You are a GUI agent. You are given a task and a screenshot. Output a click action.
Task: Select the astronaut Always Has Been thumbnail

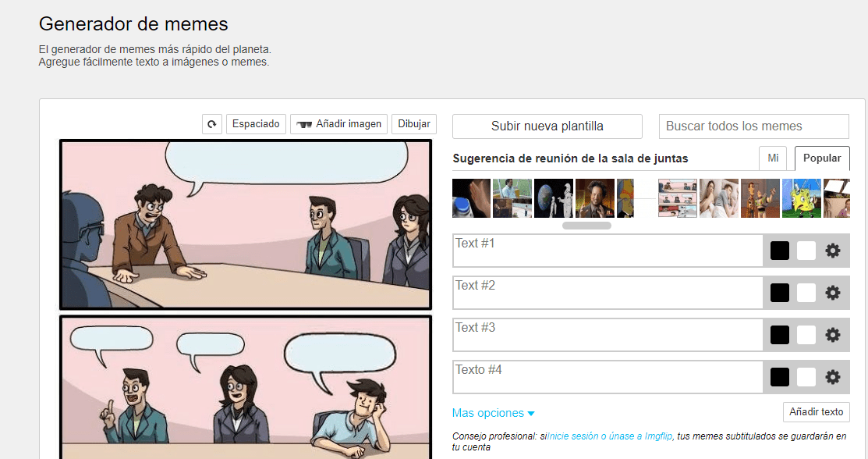[554, 198]
